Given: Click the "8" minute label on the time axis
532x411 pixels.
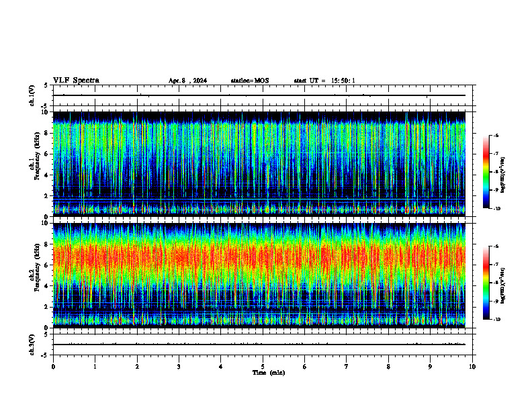Looking at the screenshot, I should click(x=388, y=367).
